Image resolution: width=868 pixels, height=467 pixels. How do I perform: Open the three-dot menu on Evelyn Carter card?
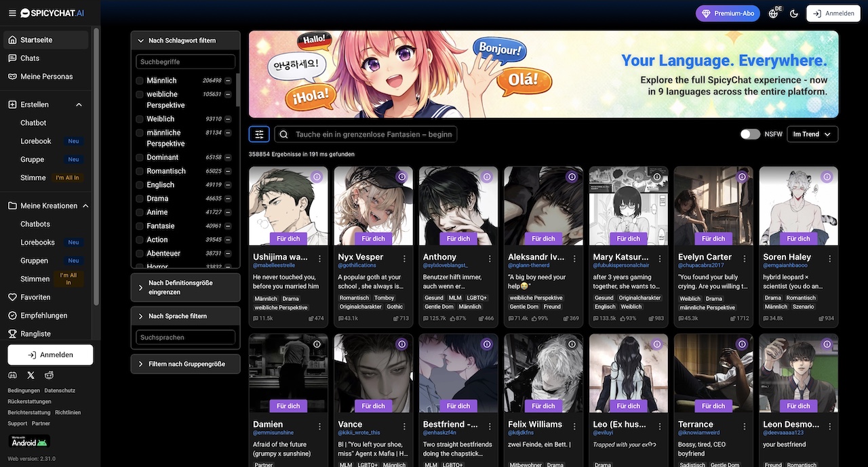click(x=745, y=258)
